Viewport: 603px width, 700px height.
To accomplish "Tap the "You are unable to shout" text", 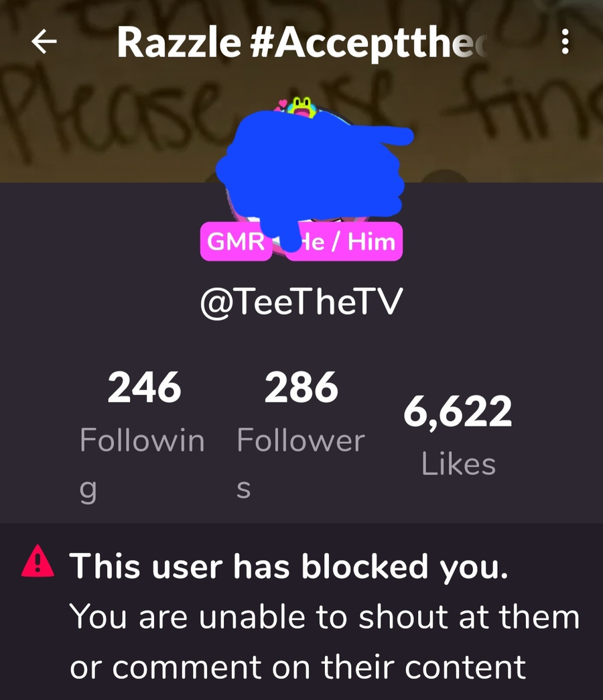I will (259, 617).
